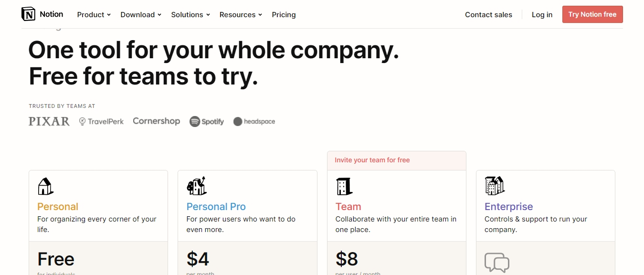Viewport: 644px width, 275px height.
Task: Click the Log in link
Action: click(542, 15)
